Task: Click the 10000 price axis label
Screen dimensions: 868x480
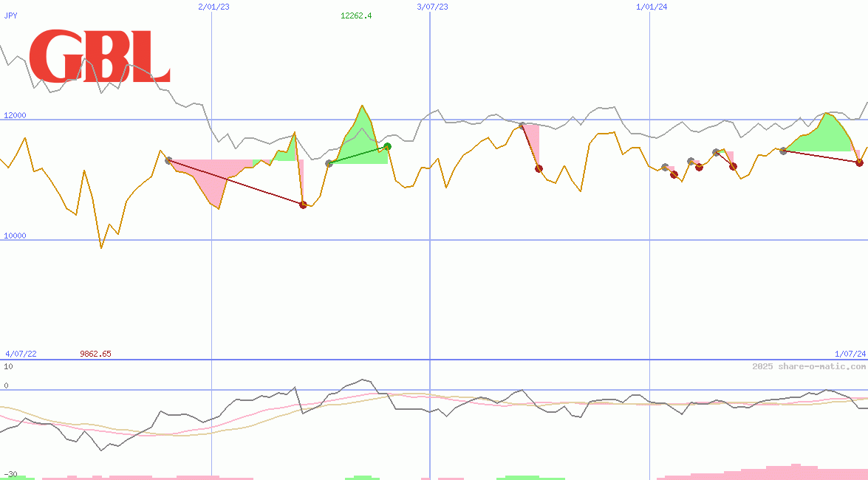Action: click(x=15, y=236)
